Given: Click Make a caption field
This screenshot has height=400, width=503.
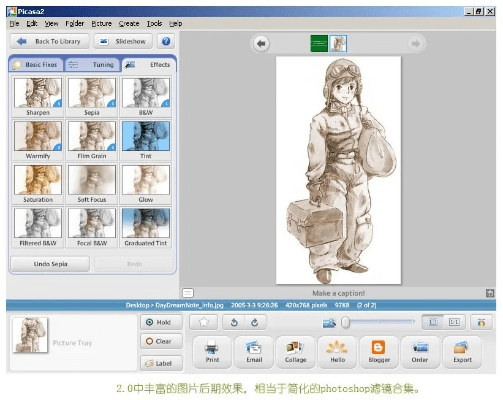Looking at the screenshot, I should 338,293.
